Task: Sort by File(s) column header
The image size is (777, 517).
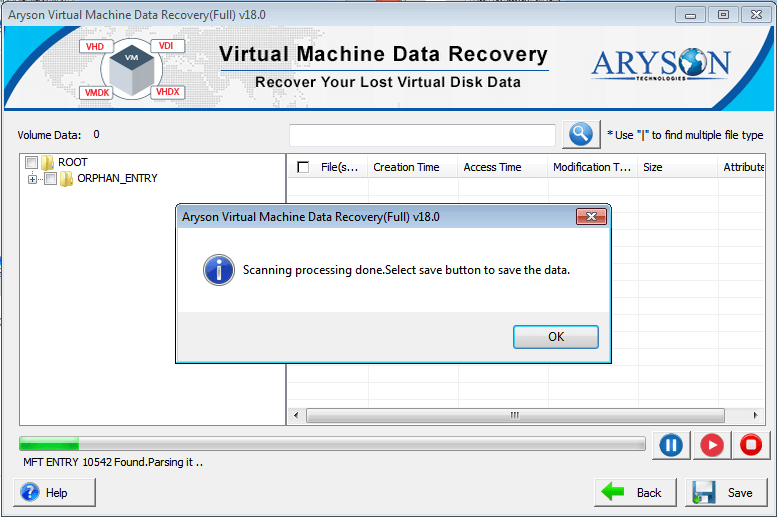Action: (339, 167)
